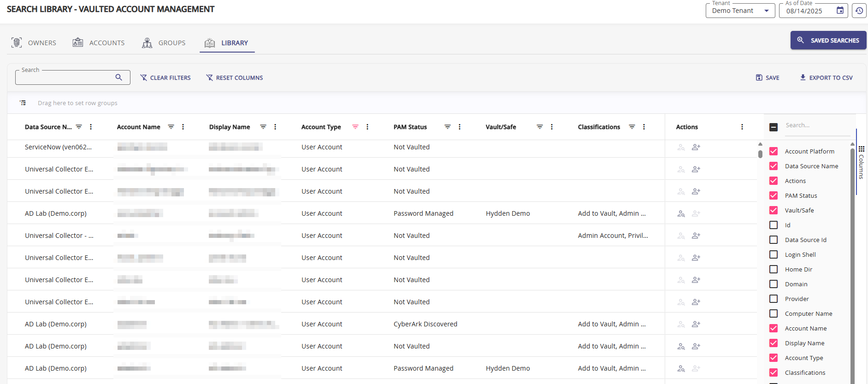Open the Actions column three-dot menu
Screen dimensions: 868x384
[742, 127]
